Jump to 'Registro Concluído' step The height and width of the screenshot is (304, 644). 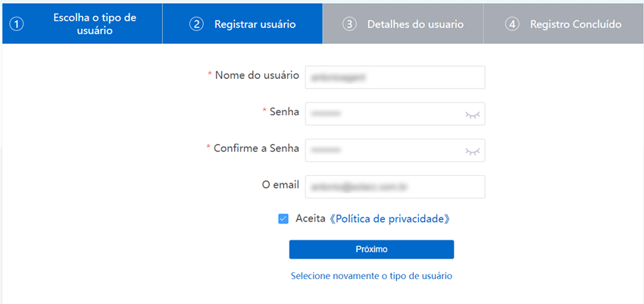[576, 24]
